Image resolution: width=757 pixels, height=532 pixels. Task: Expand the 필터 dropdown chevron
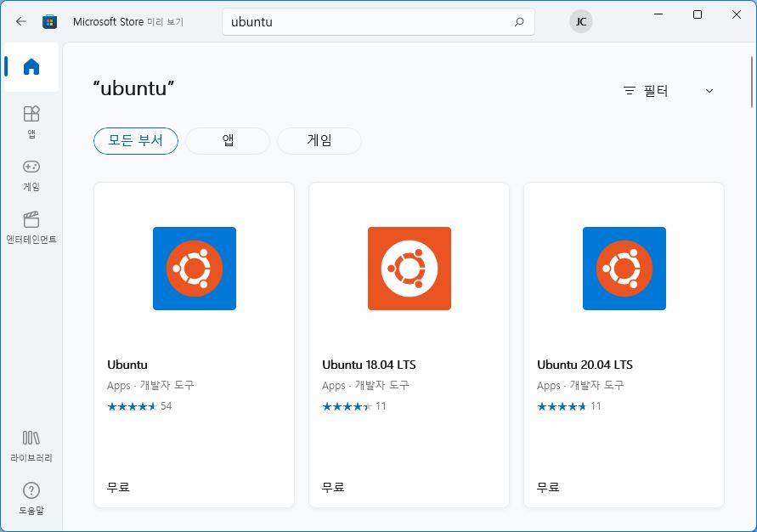tap(709, 91)
